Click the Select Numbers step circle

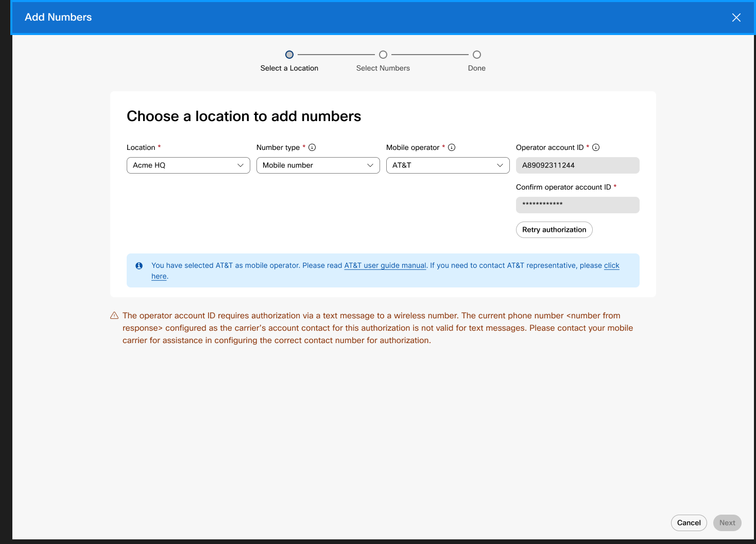(x=383, y=54)
